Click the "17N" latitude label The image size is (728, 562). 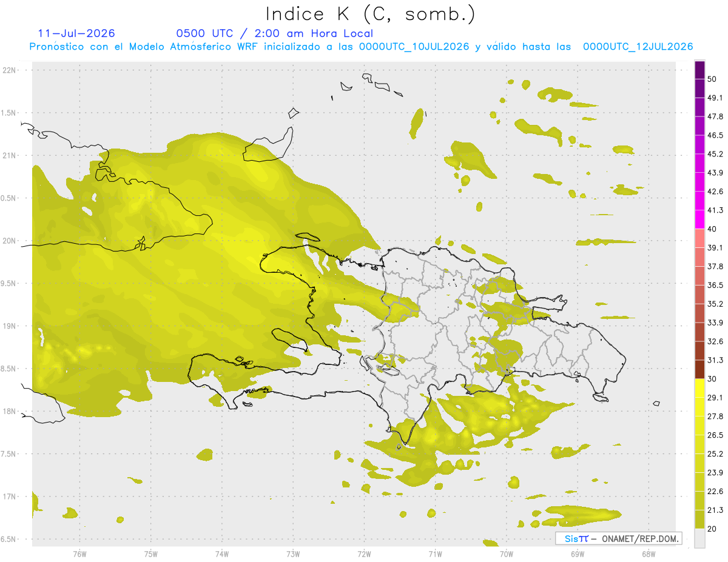[10, 497]
